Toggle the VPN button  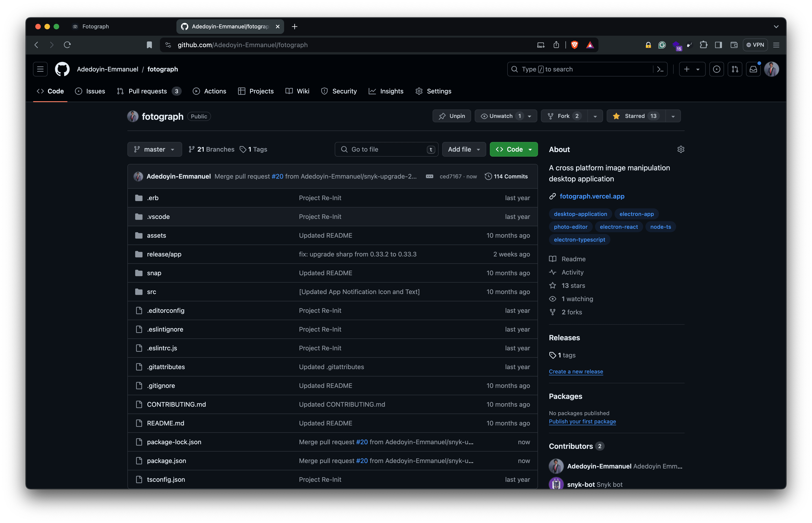coord(755,45)
